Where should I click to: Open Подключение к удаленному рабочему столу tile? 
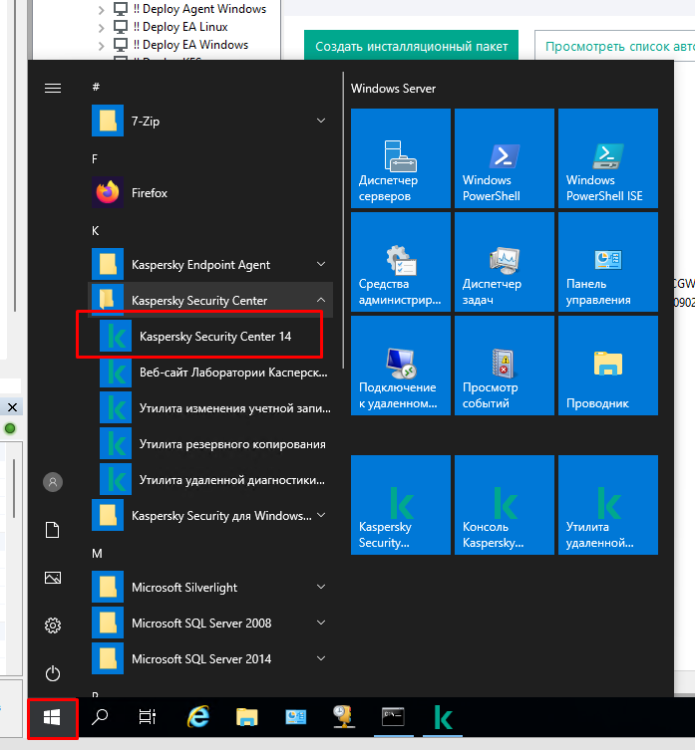401,365
